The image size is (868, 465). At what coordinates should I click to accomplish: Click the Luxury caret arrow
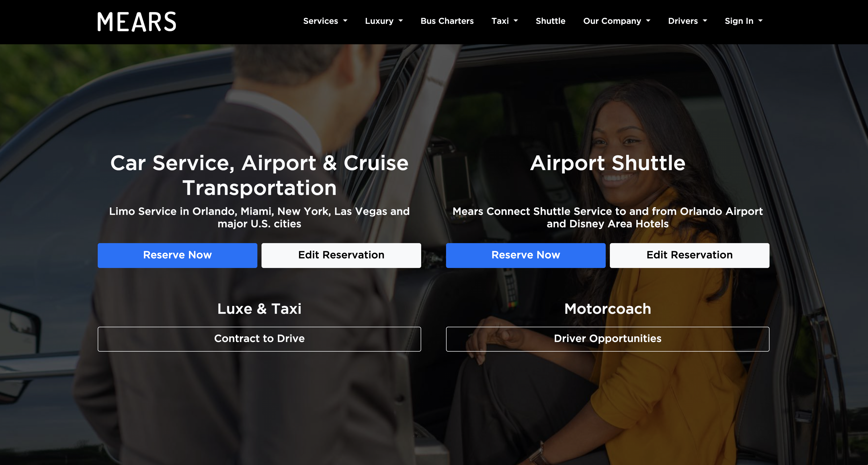pos(401,21)
